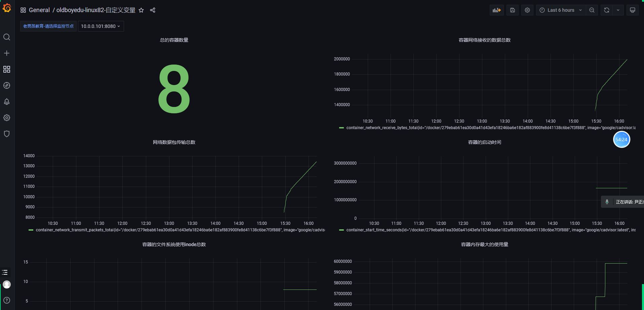The width and height of the screenshot is (644, 310).
Task: Click the green swatch of container_start_time_seconds legend
Action: (341, 230)
